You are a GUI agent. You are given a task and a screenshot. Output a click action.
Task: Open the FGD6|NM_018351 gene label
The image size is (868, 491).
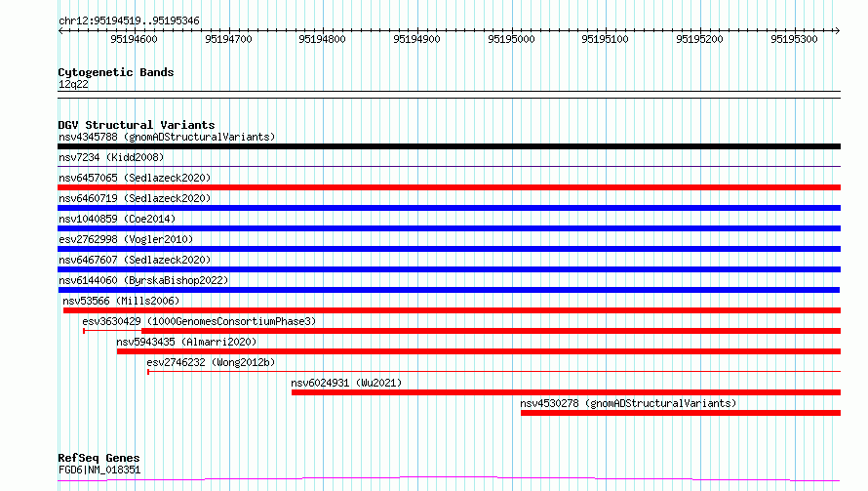point(99,470)
